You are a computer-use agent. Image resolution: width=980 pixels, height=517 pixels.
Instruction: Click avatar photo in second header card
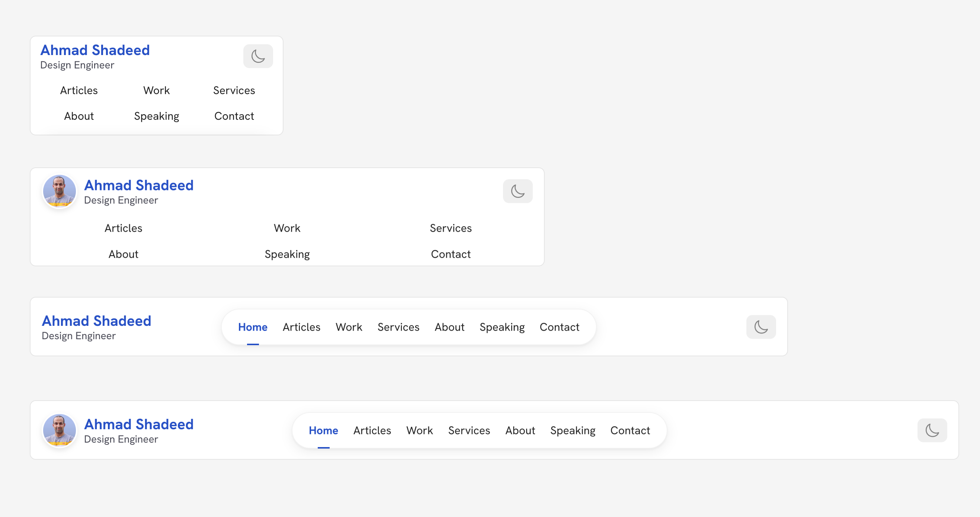60,191
